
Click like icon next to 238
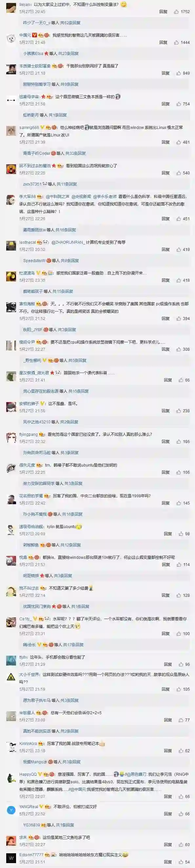point(179,411)
